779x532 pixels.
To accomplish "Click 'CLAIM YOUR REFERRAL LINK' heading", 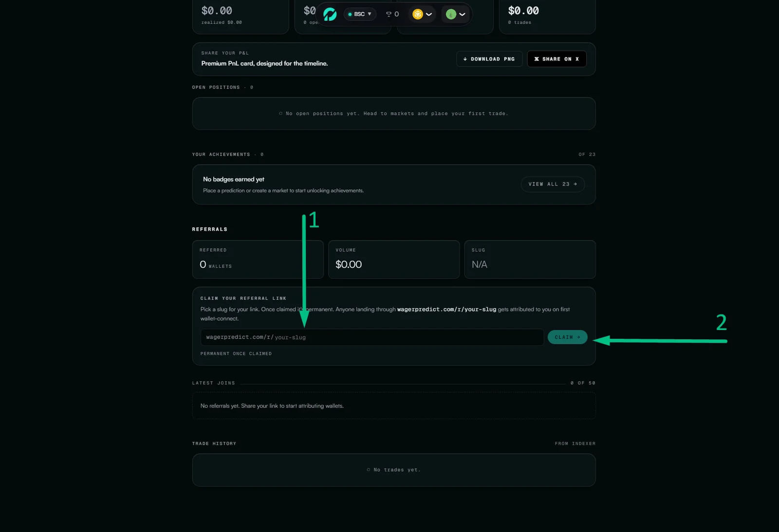I will pos(243,298).
